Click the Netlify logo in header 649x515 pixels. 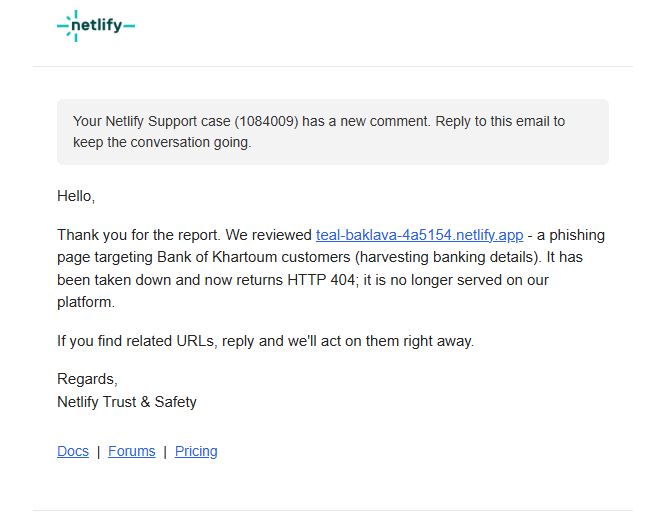(x=96, y=26)
